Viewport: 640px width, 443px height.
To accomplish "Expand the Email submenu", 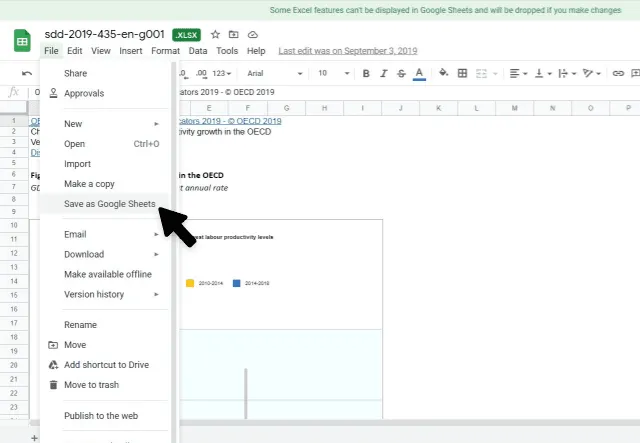I will (x=106, y=234).
